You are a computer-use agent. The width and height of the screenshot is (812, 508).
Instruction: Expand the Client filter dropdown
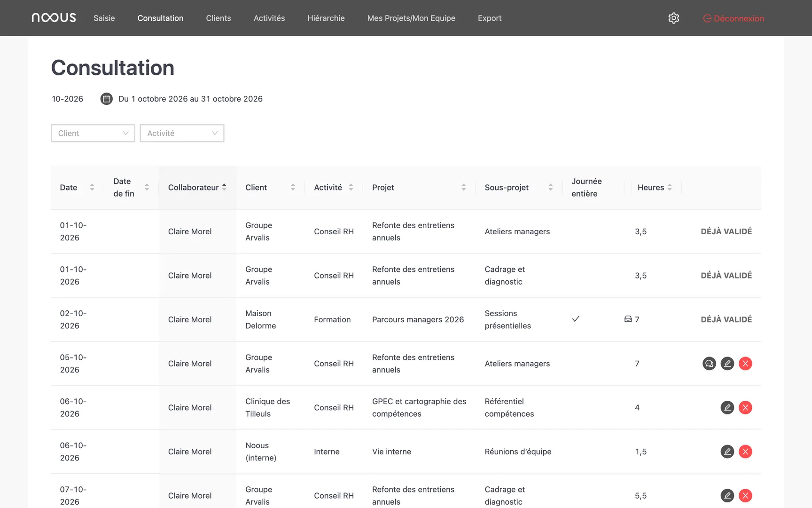pyautogui.click(x=93, y=133)
